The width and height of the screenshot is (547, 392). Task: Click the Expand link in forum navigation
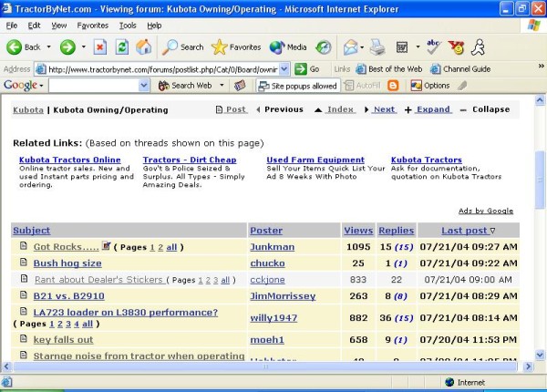coord(433,109)
